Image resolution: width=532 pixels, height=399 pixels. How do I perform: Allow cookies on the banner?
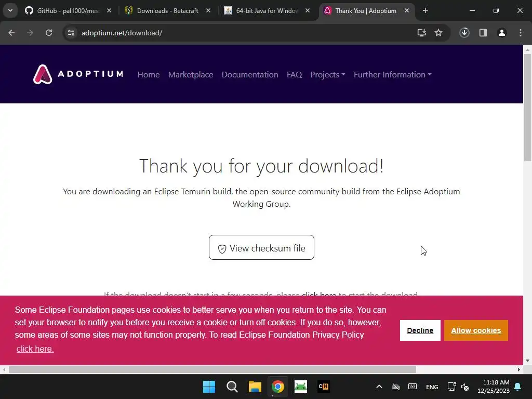[476, 330]
